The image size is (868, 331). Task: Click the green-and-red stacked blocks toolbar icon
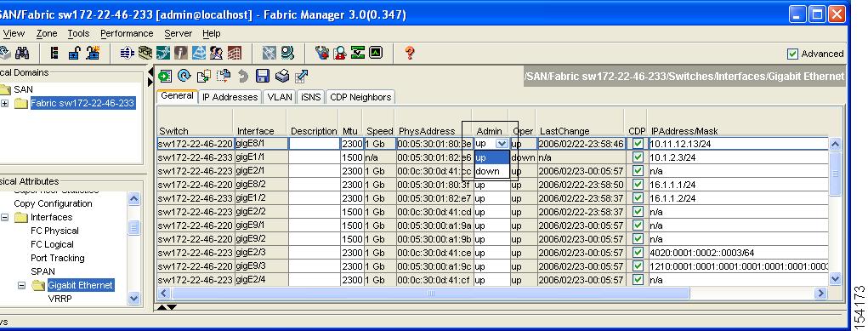(x=54, y=54)
